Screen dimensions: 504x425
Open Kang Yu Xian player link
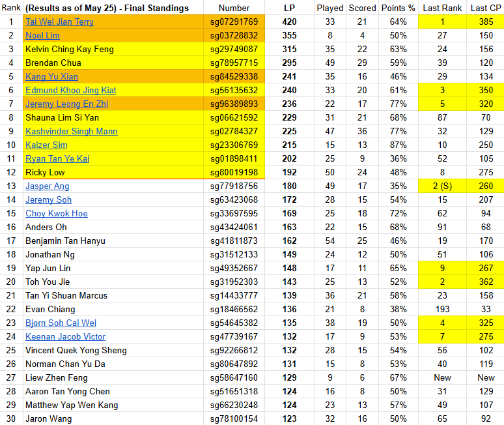[51, 76]
